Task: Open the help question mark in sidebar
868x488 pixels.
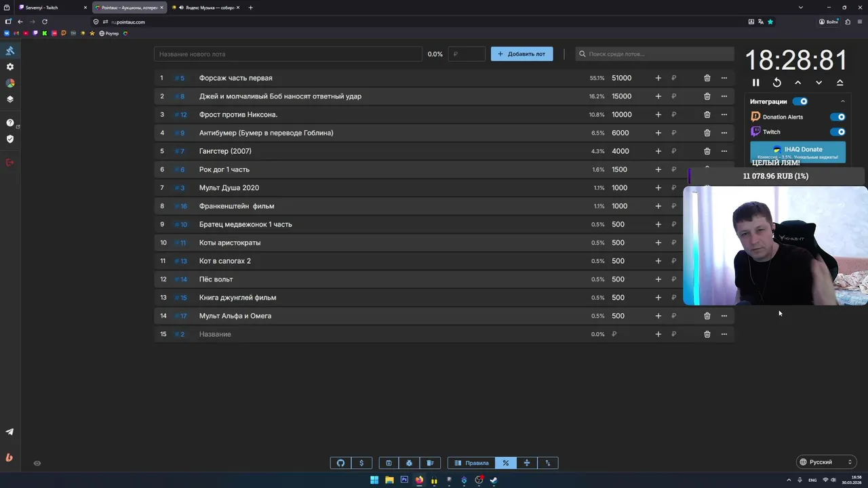Action: click(x=9, y=123)
